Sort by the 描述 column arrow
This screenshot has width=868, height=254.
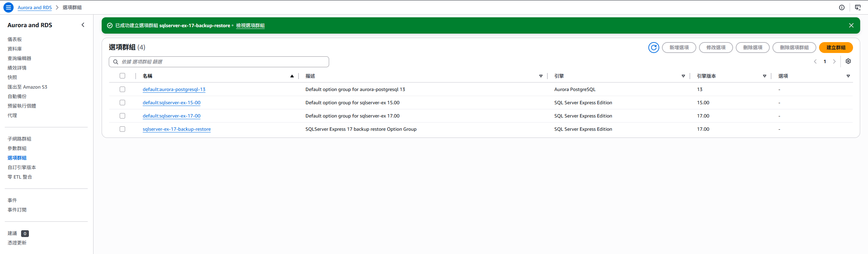[x=541, y=76]
